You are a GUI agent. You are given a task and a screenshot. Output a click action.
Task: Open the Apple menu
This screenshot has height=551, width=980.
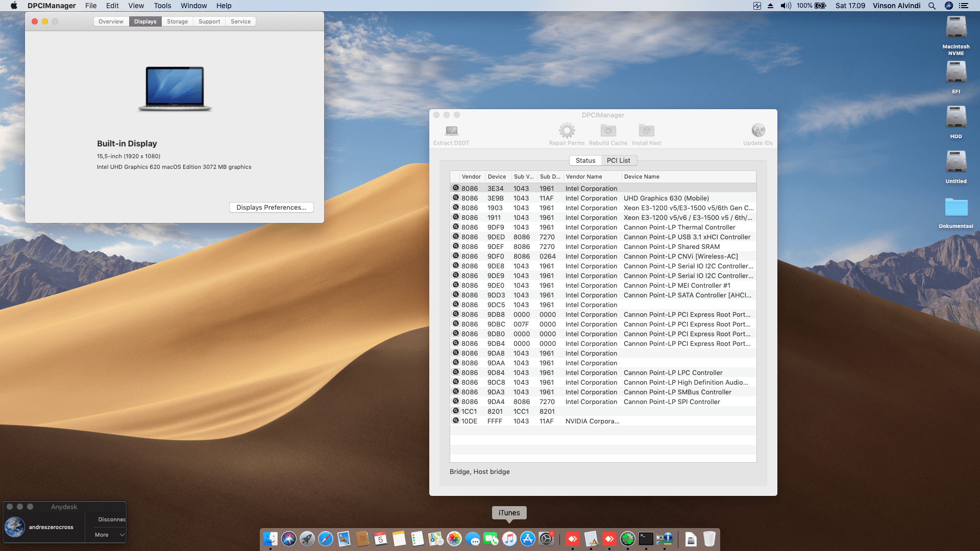pyautogui.click(x=14, y=6)
